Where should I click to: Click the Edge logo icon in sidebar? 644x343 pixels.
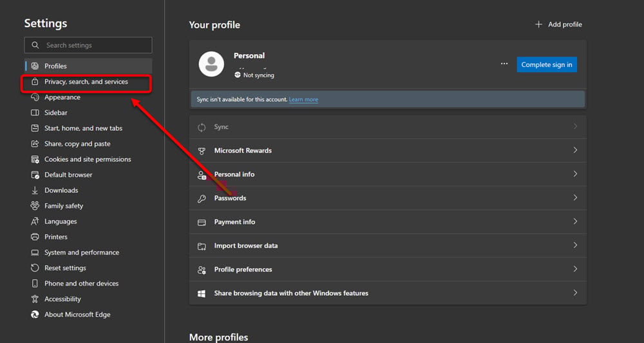[35, 315]
